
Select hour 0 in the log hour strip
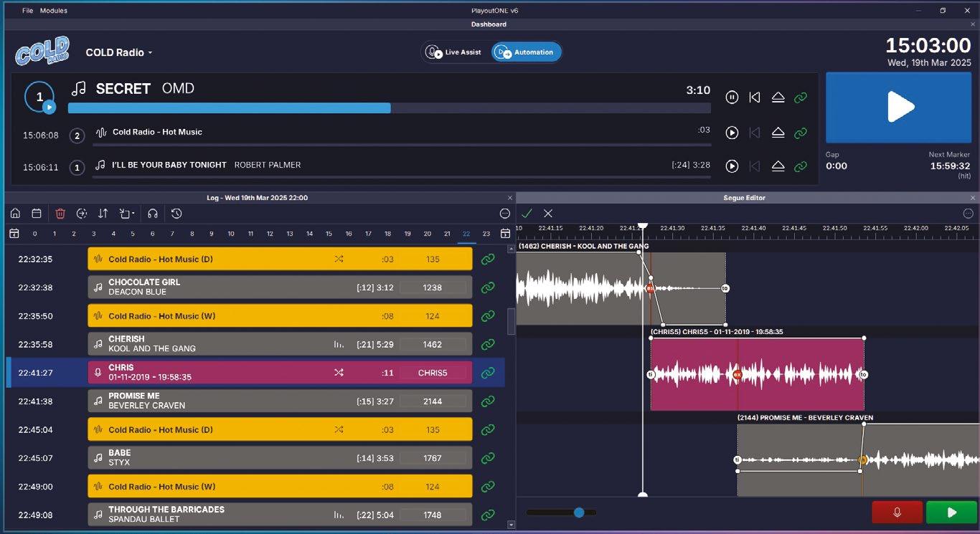[34, 234]
